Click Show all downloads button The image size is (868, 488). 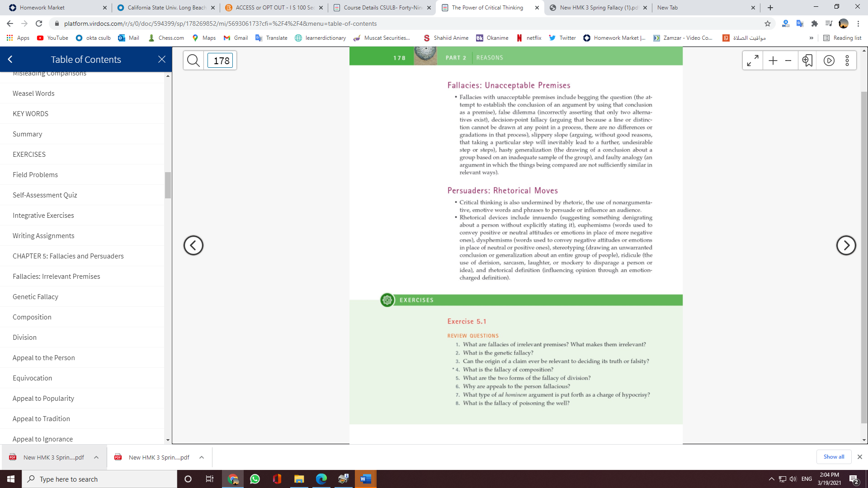[x=834, y=457]
